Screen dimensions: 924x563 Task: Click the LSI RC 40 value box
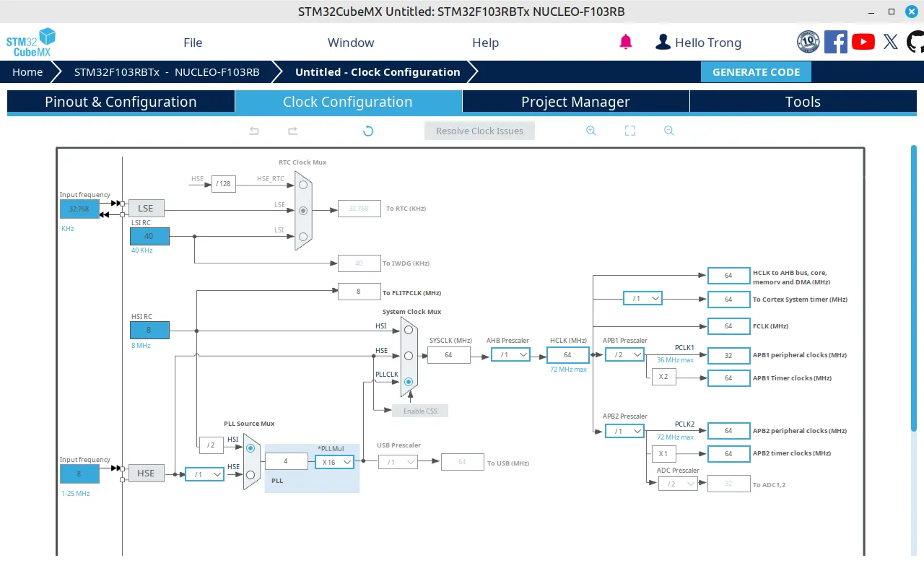[x=149, y=236]
